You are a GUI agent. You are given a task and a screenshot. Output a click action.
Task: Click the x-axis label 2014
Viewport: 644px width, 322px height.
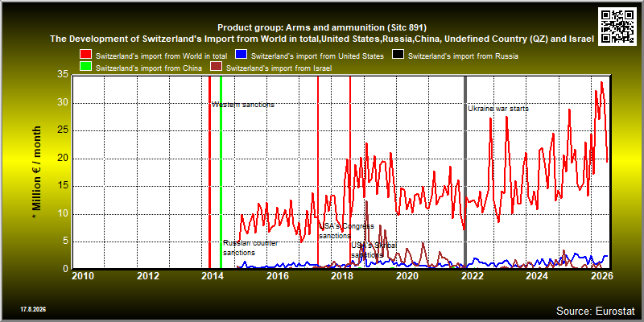[x=213, y=275]
